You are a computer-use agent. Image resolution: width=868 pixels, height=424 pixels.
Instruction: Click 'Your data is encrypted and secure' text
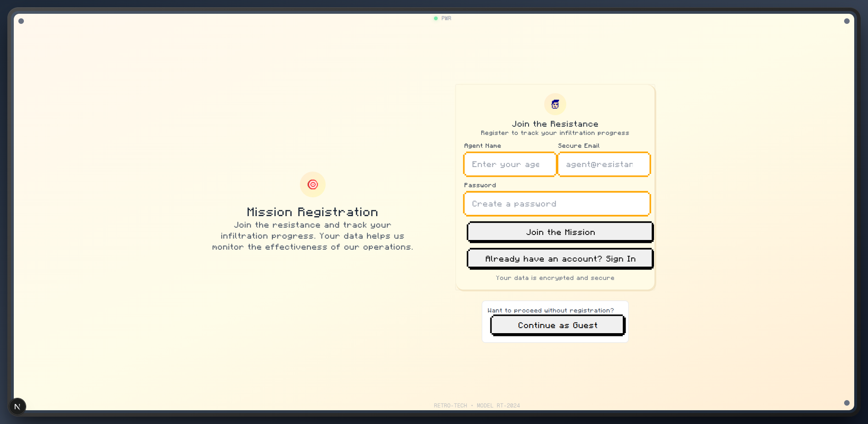[555, 278]
